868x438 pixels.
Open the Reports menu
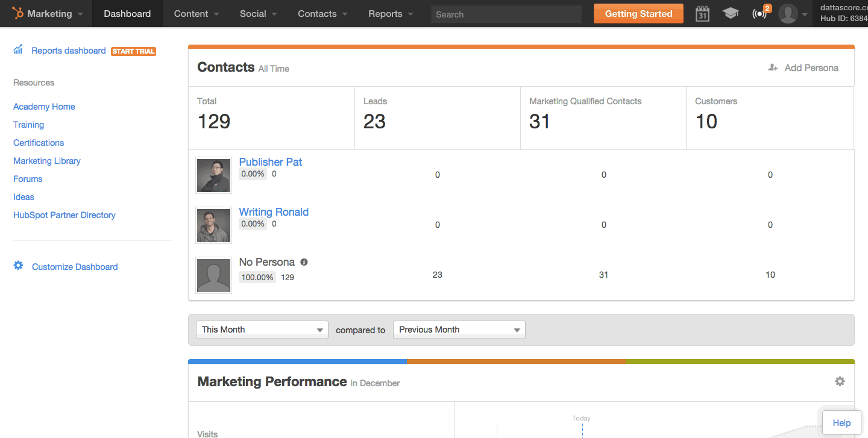(391, 13)
